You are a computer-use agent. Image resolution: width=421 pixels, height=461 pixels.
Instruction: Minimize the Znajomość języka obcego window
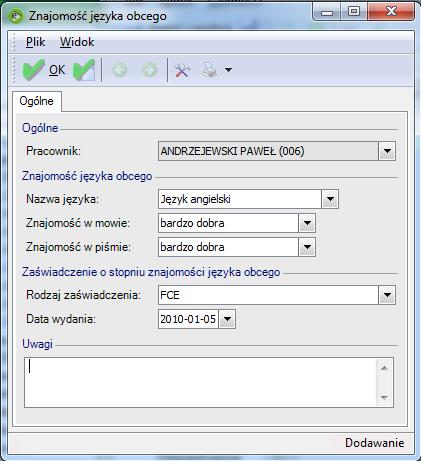pos(327,12)
